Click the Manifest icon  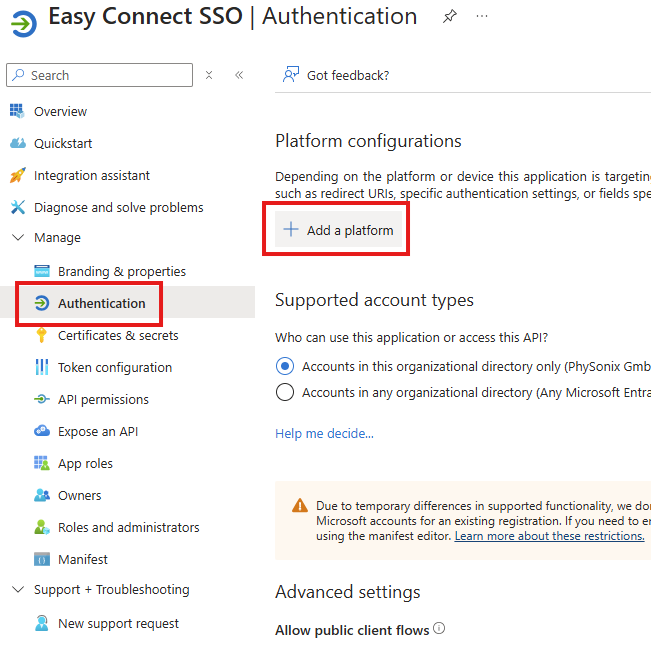tap(42, 559)
